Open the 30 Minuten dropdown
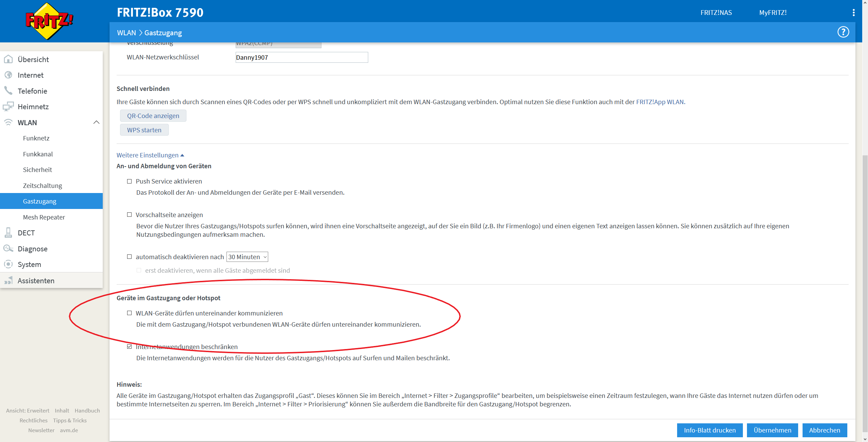The image size is (868, 442). point(247,257)
